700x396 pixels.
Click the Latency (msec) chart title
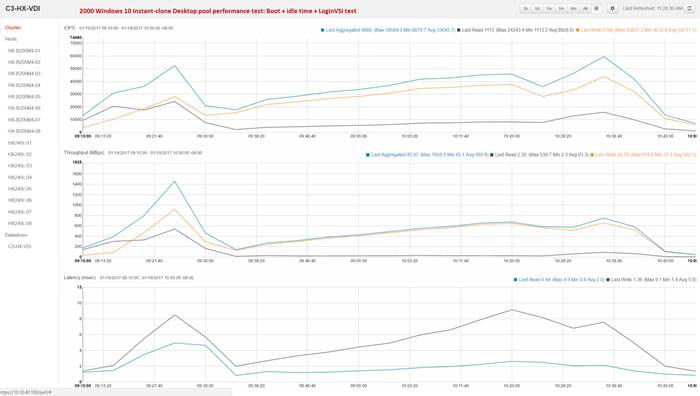[x=80, y=278]
